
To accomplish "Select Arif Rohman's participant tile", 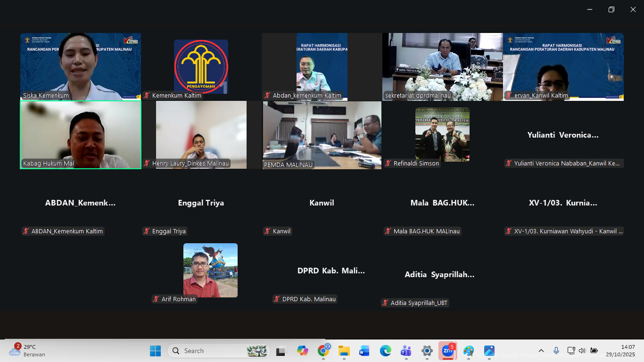I will click(x=210, y=270).
